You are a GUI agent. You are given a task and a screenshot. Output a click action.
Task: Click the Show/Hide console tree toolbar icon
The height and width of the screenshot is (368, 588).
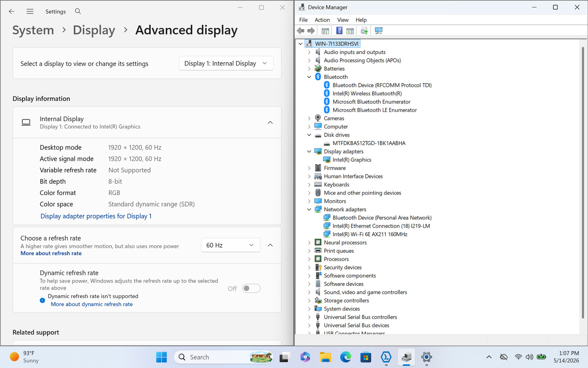[325, 31]
